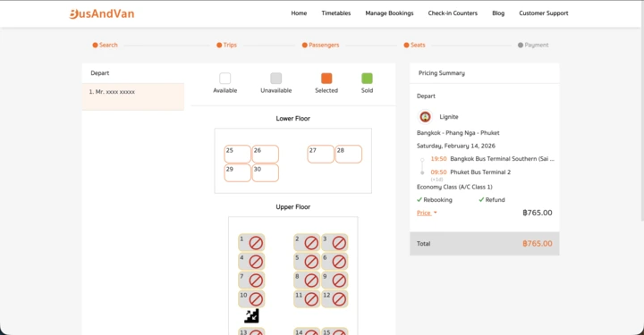This screenshot has width=644, height=335.
Task: Click unavailable seat 11 icon
Action: 311,299
